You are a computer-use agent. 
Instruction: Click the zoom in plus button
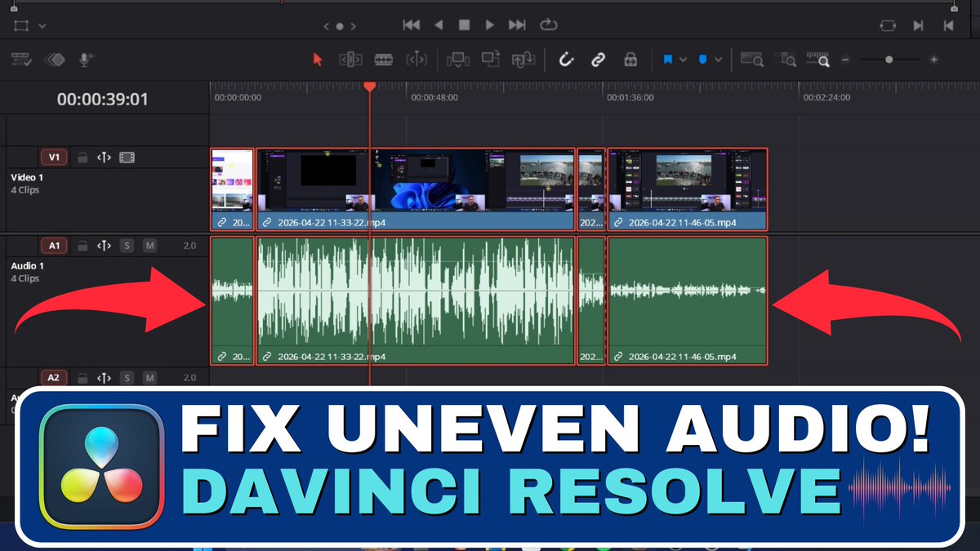(x=933, y=60)
